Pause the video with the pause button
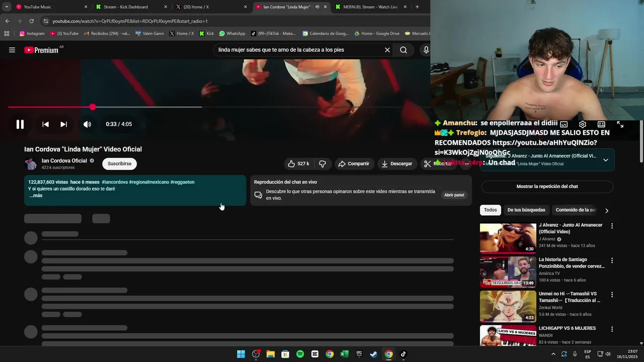The height and width of the screenshot is (362, 644). (x=20, y=124)
